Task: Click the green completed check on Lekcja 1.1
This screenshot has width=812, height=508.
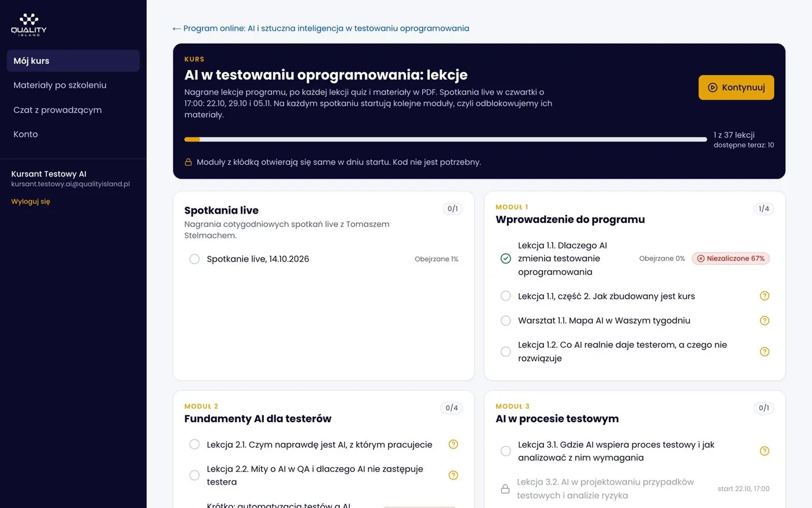Action: click(x=506, y=258)
